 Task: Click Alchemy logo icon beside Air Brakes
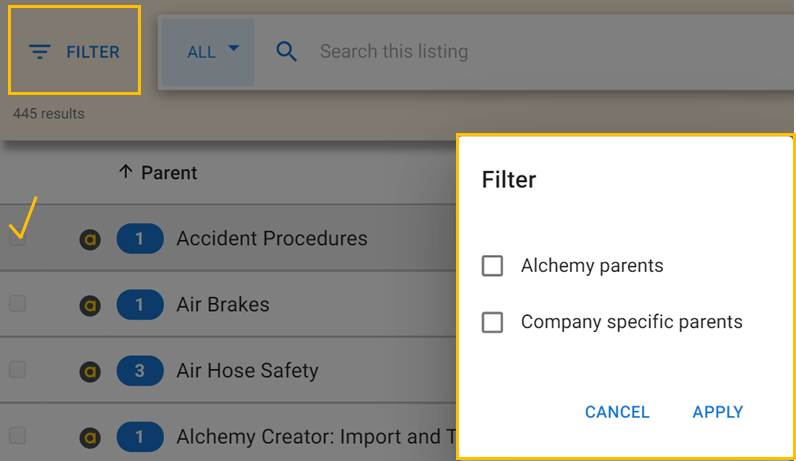pos(90,305)
